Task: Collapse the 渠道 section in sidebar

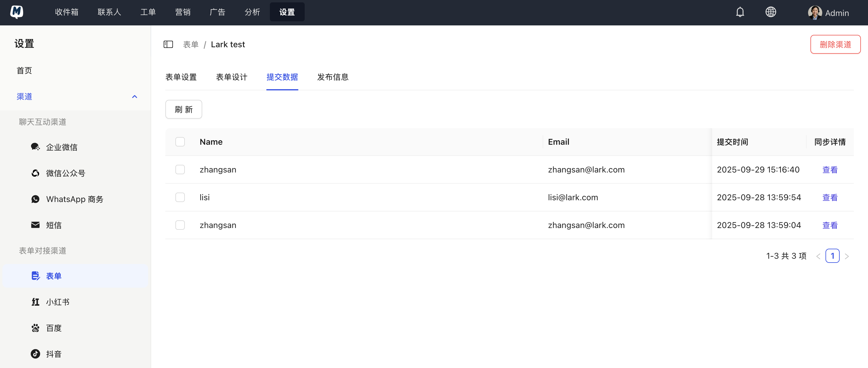Action: (x=134, y=97)
